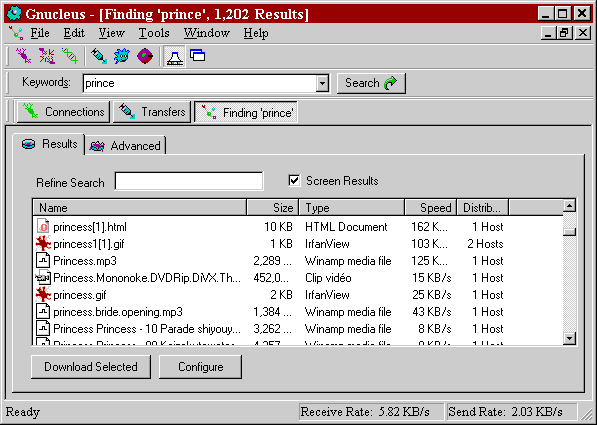Switch to the Results tab
The height and width of the screenshot is (425, 597).
click(49, 144)
